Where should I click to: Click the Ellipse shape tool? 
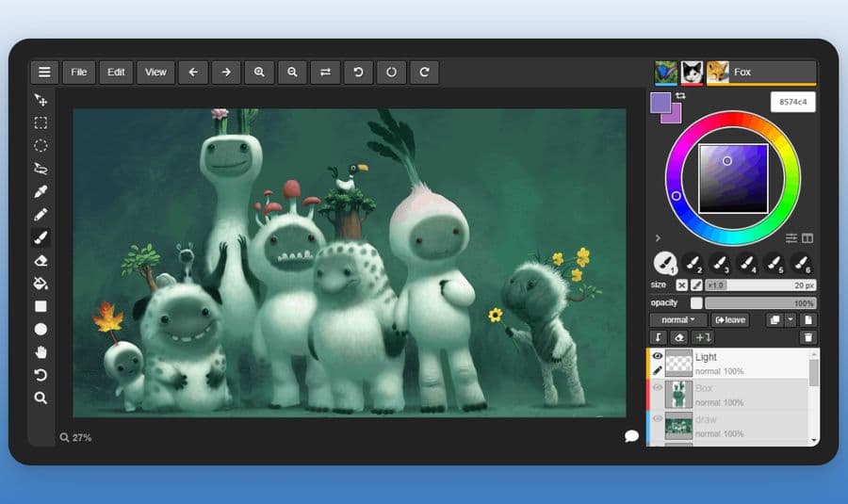point(41,329)
